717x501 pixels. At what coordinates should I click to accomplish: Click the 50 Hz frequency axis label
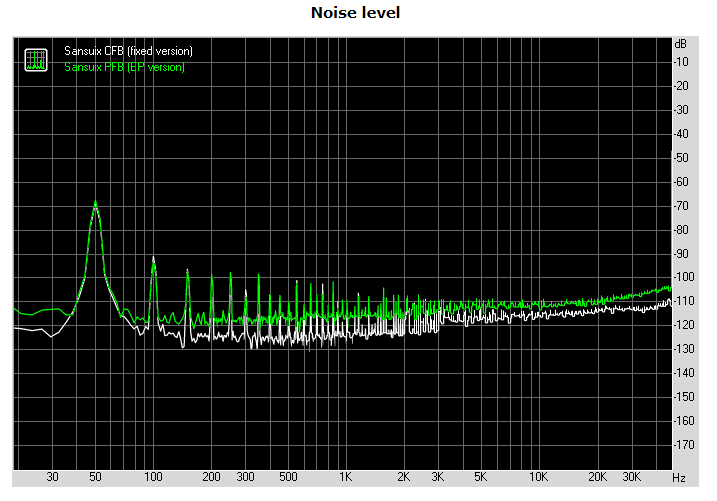95,477
